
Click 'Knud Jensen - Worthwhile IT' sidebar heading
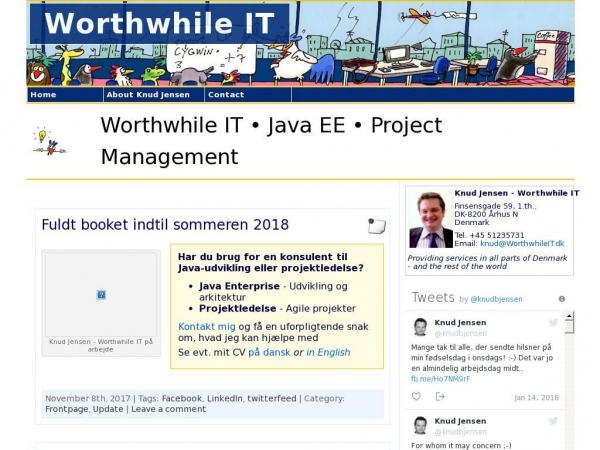517,193
